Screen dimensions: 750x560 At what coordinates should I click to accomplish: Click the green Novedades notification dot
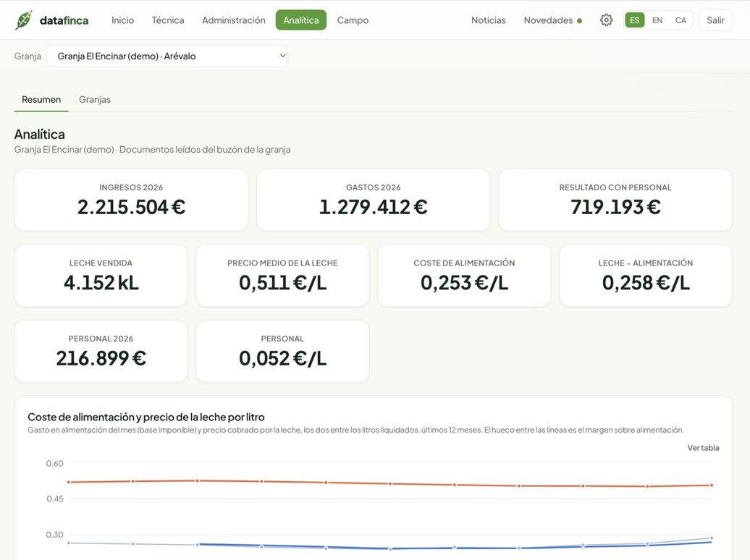click(x=579, y=20)
